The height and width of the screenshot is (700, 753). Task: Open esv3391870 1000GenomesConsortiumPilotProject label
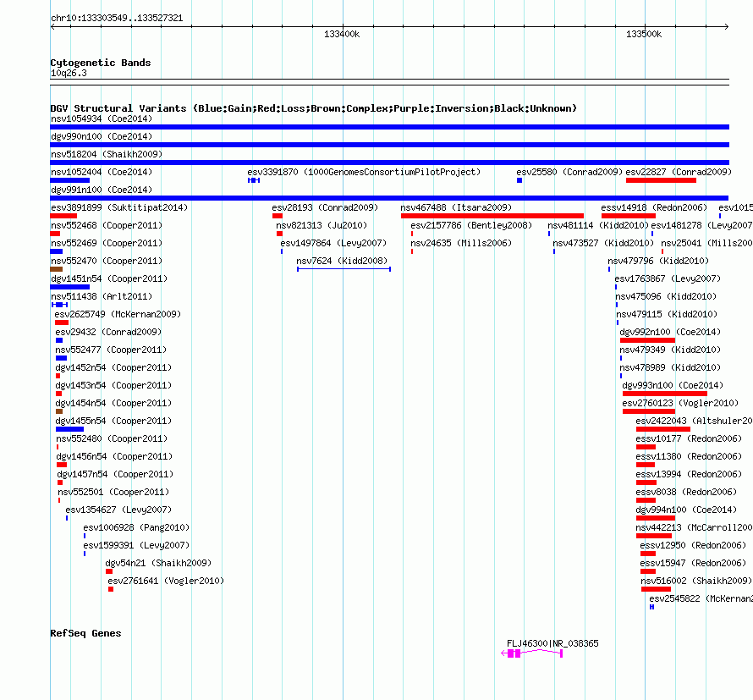(364, 172)
